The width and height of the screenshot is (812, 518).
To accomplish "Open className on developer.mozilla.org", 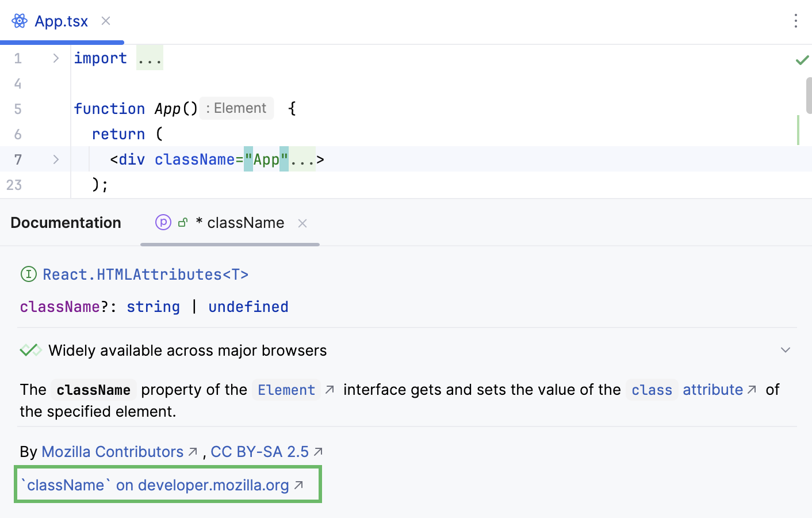I will click(155, 485).
